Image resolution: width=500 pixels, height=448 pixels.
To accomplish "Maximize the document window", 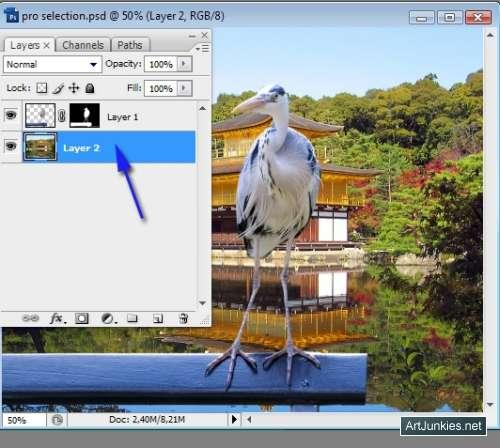I will point(449,17).
